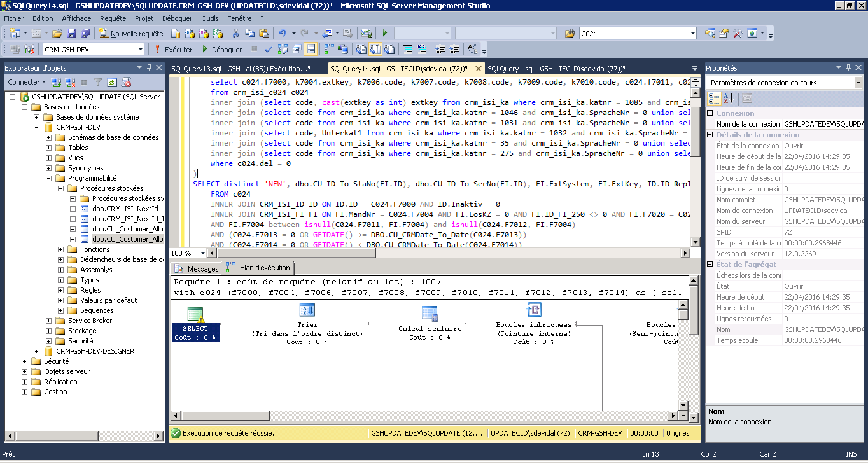Viewport: 868px width, 463px height.
Task: Start with the green play toolbar icon
Action: point(384,33)
